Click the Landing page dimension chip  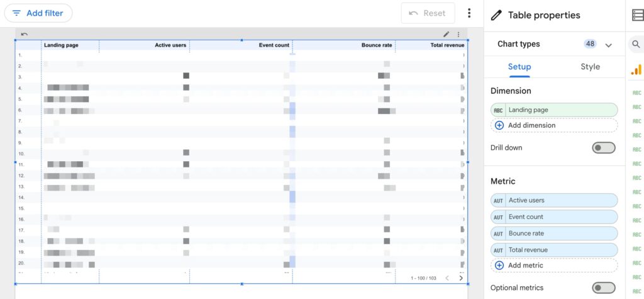click(x=553, y=110)
